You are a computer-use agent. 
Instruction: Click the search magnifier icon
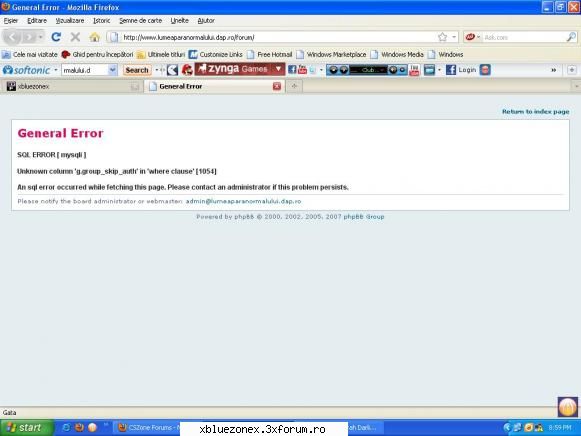571,37
